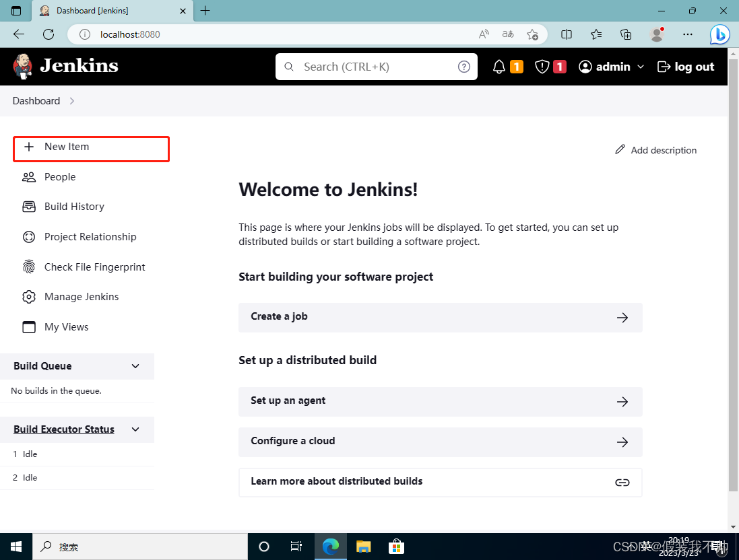Click the pencil icon beside Add description
The image size is (739, 560).
(620, 149)
